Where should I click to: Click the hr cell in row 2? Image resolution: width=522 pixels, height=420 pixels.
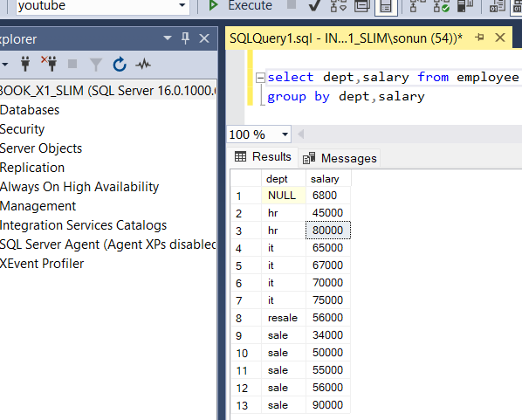pyautogui.click(x=284, y=213)
